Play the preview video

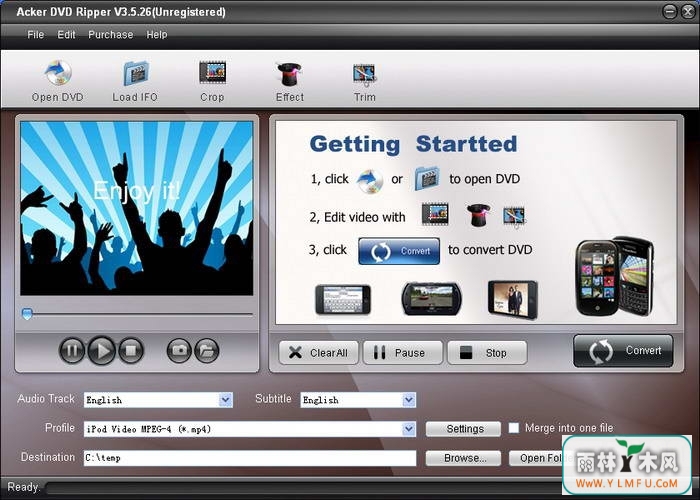(102, 350)
